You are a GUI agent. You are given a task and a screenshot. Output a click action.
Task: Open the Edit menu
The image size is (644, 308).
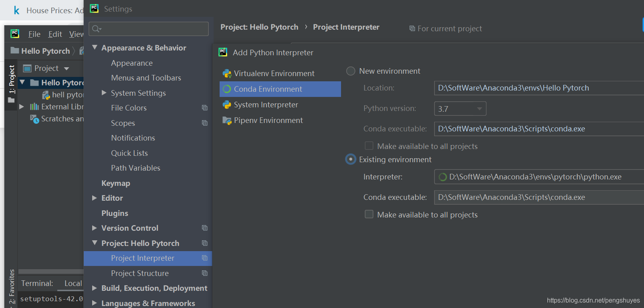[x=55, y=34]
